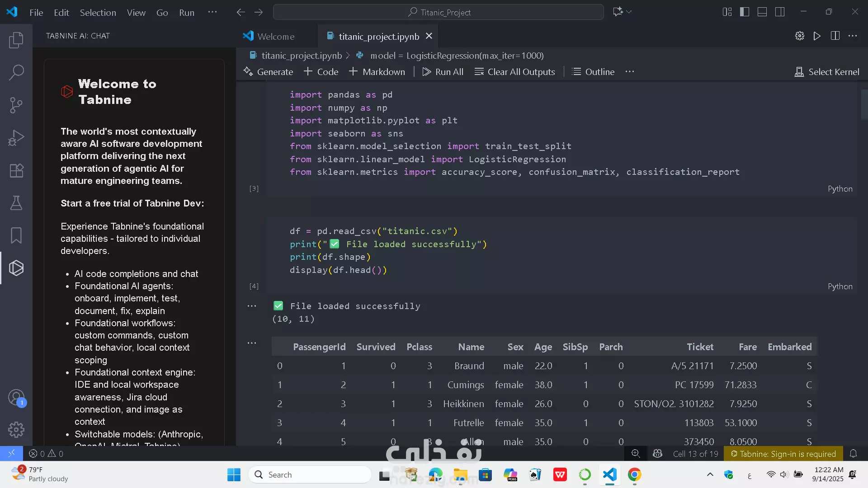Switch to the Welcome tab
Image resolution: width=868 pixels, height=488 pixels.
pos(275,37)
